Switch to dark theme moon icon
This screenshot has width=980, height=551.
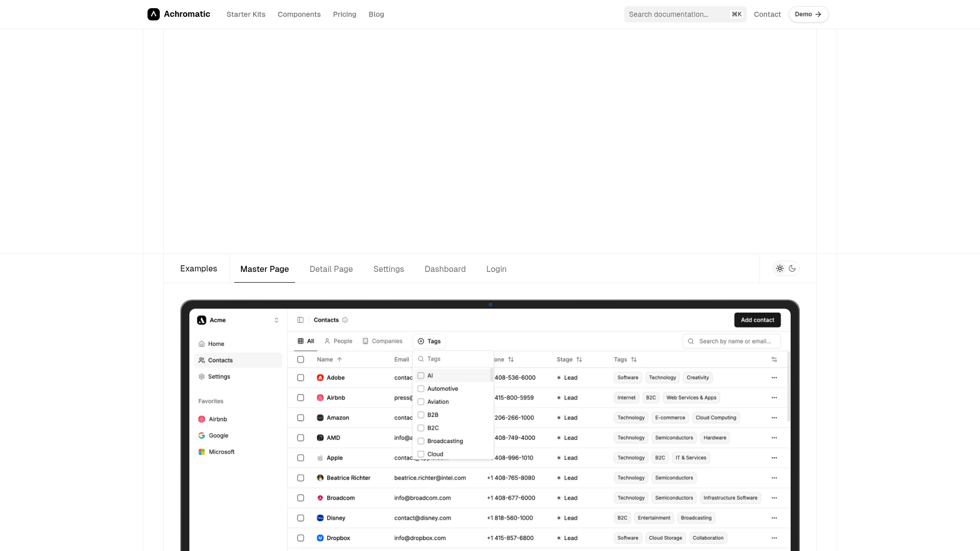792,268
